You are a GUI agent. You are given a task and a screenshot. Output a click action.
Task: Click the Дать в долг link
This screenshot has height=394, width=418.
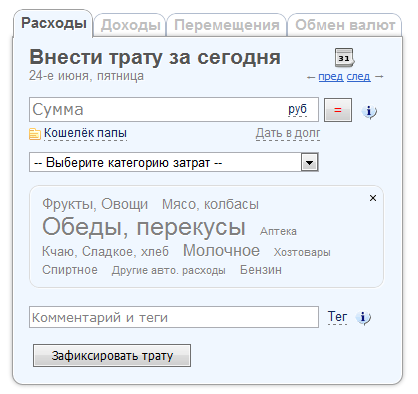point(288,133)
